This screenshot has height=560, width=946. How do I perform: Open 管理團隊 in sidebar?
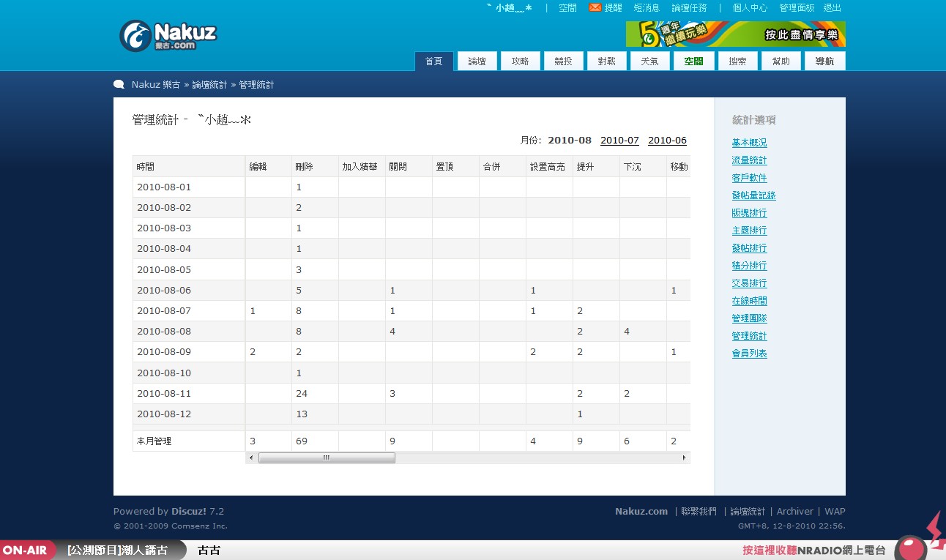point(750,318)
